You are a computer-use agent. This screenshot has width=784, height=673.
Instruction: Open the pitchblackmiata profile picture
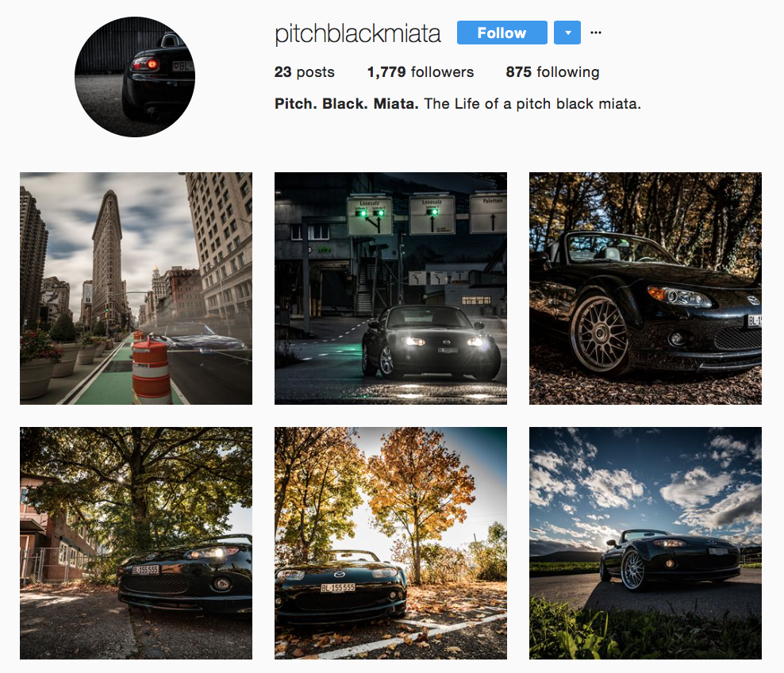click(x=135, y=76)
